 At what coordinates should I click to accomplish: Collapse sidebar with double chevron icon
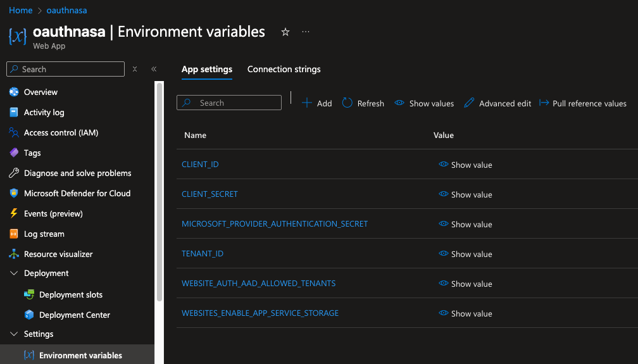coord(153,69)
